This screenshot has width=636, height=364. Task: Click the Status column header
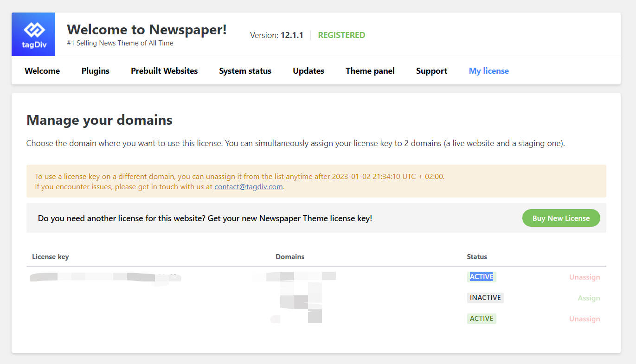(477, 257)
